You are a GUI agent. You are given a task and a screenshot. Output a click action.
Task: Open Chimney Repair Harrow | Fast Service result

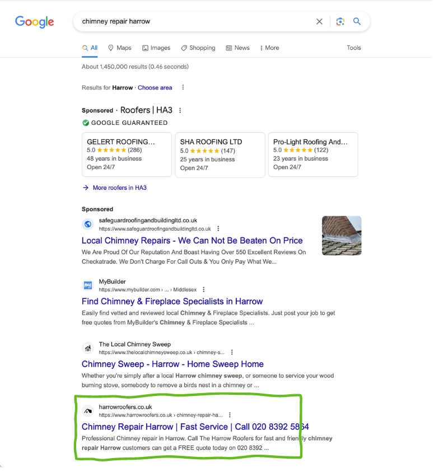[195, 427]
